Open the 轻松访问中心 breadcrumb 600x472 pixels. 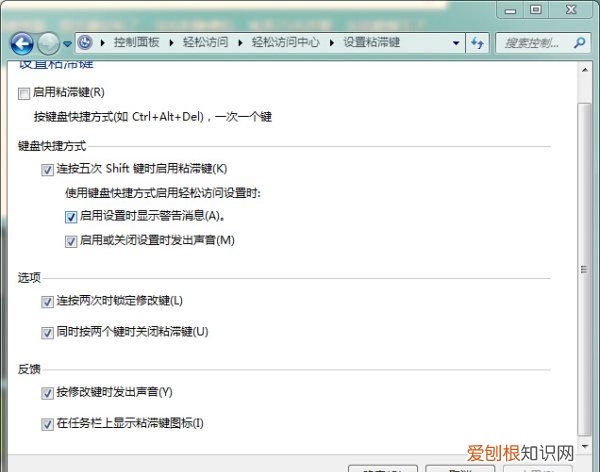(x=285, y=42)
